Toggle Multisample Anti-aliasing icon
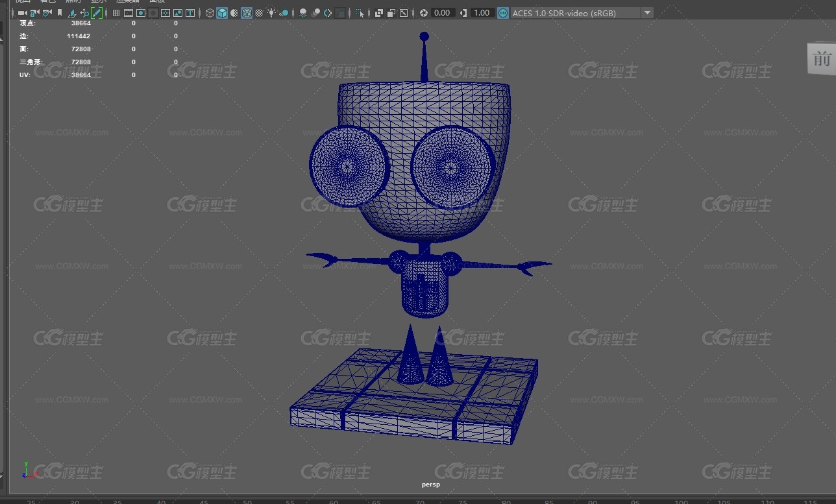836x504 pixels. click(328, 13)
